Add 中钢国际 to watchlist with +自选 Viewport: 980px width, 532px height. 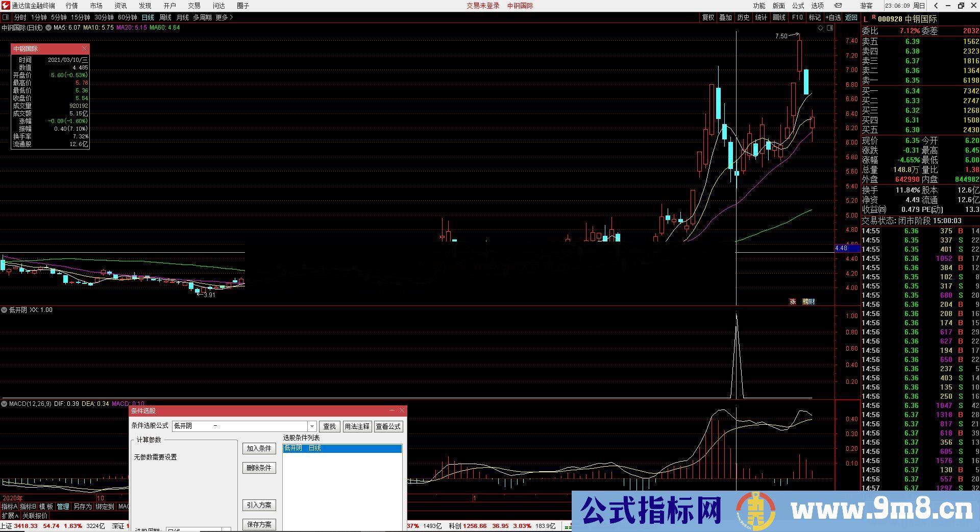[834, 17]
